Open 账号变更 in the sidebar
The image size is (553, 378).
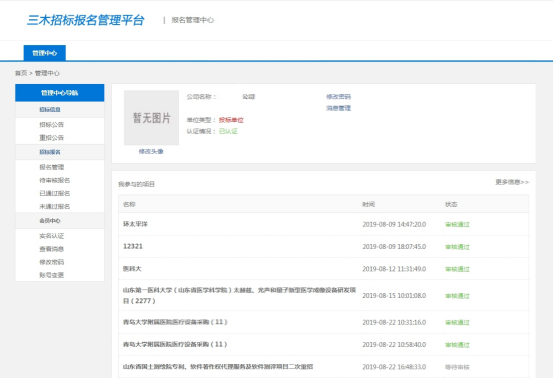[51, 275]
